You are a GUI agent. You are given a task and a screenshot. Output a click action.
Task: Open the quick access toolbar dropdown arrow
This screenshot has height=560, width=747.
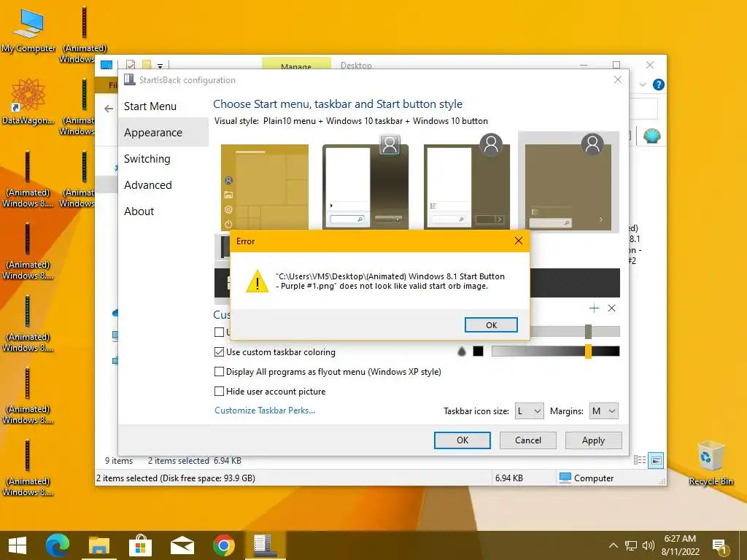pyautogui.click(x=160, y=66)
